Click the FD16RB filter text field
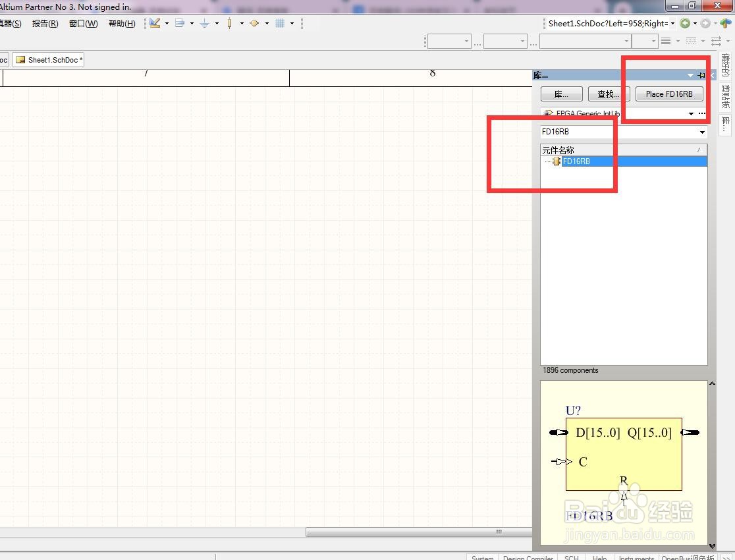Viewport: 735px width, 560px height. pos(618,132)
